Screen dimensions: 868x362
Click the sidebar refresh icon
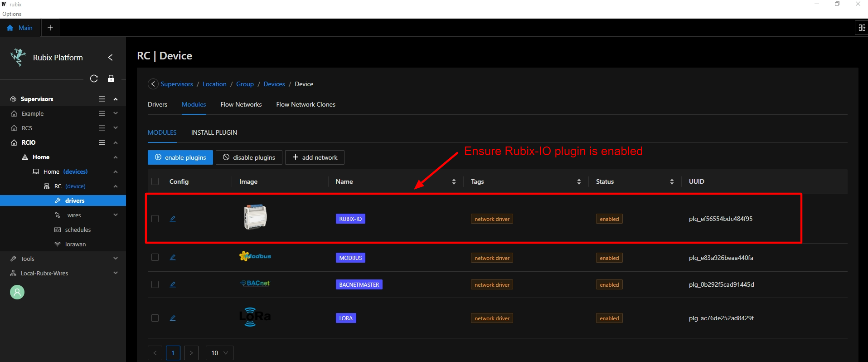[x=94, y=78]
